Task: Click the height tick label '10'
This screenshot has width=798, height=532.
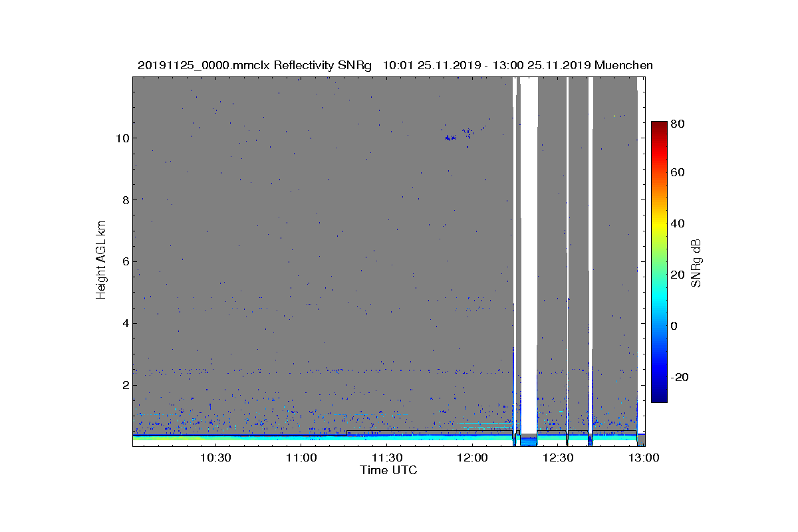Action: 121,138
